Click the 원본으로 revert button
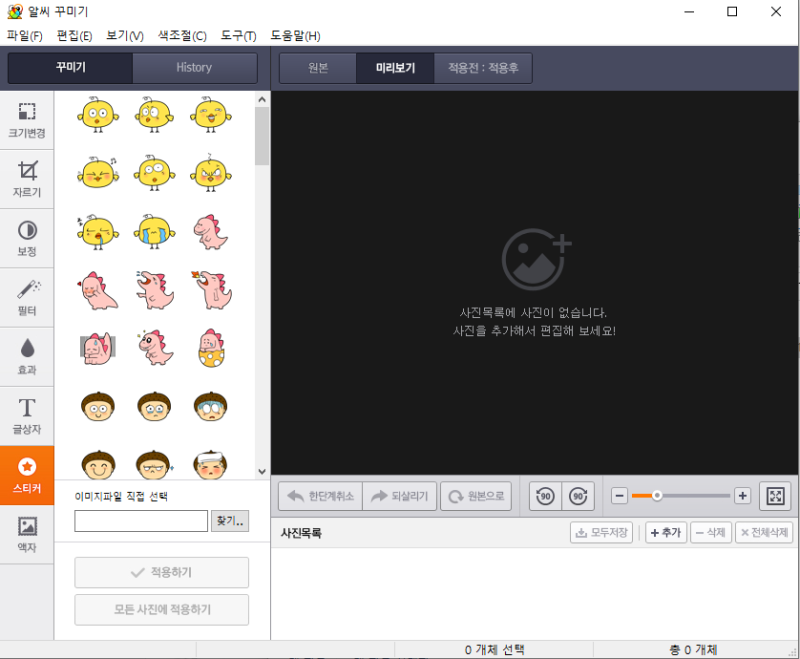 476,496
